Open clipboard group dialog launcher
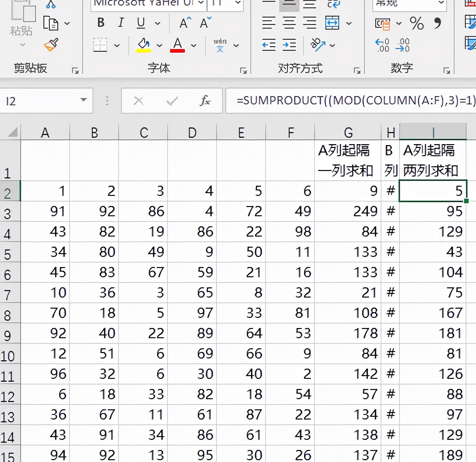This screenshot has width=476, height=462. (x=75, y=71)
